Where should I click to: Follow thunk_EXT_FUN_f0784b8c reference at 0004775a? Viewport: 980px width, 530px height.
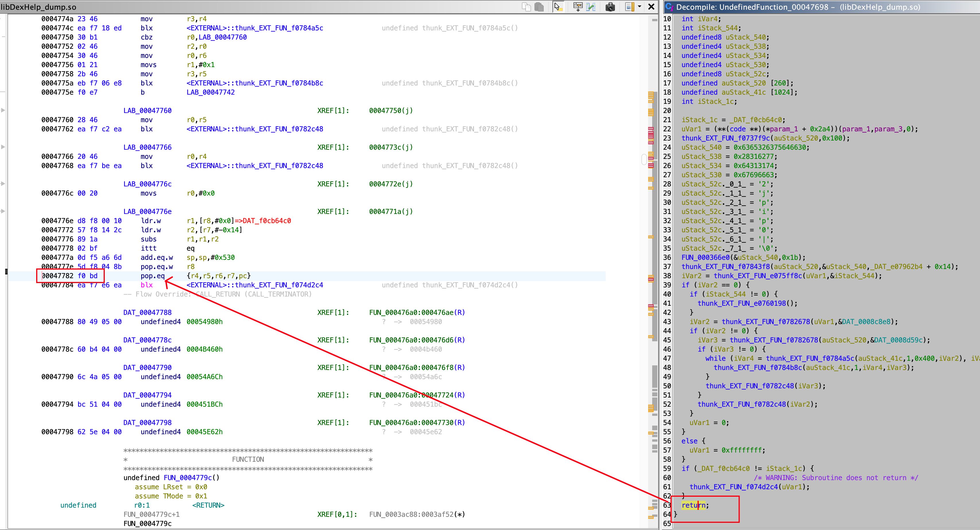[x=255, y=83]
